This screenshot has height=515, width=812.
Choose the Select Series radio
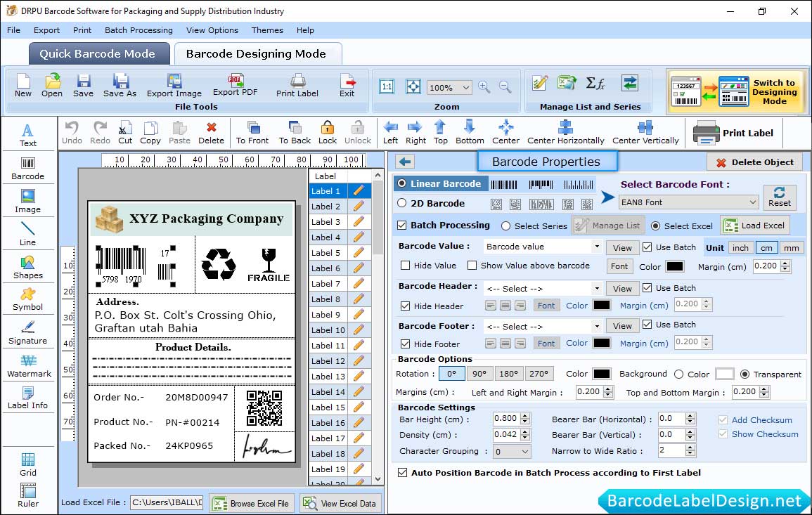tap(506, 226)
